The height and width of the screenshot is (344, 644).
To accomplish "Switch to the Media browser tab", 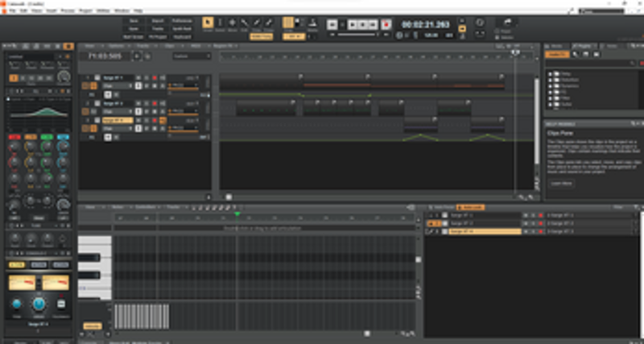I will tap(555, 46).
